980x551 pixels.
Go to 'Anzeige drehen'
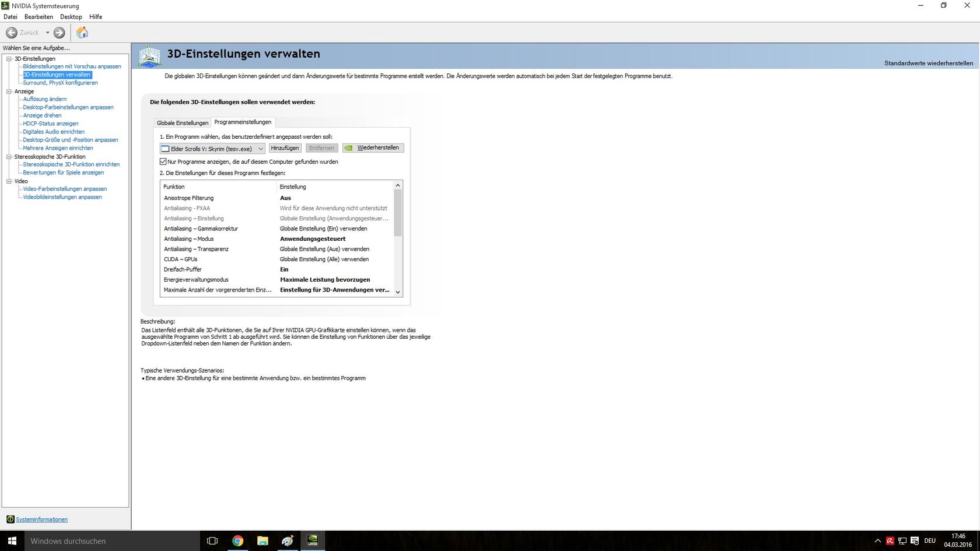[x=42, y=115]
